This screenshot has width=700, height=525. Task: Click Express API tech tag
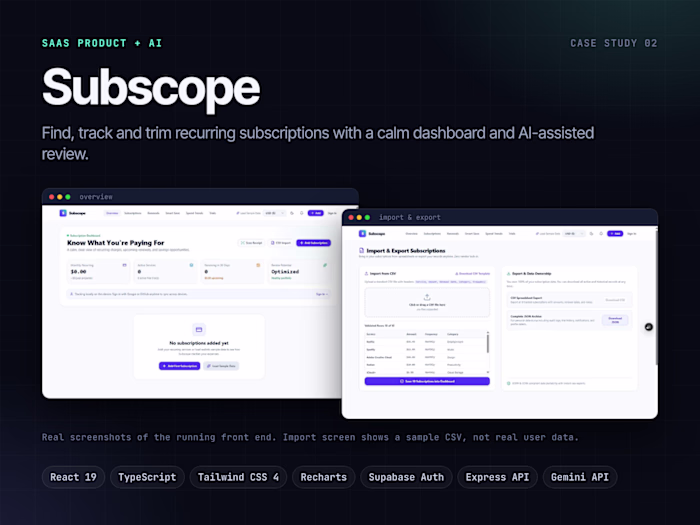click(x=497, y=477)
